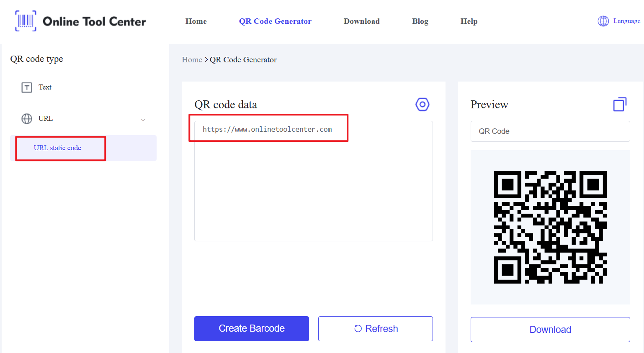Open the Help page
The image size is (644, 353).
(469, 21)
